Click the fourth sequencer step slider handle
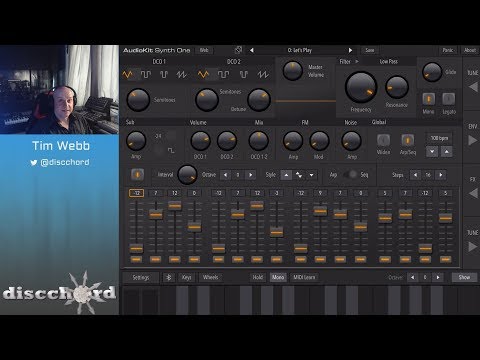Screen dimensions: 480x360 [x=194, y=227]
